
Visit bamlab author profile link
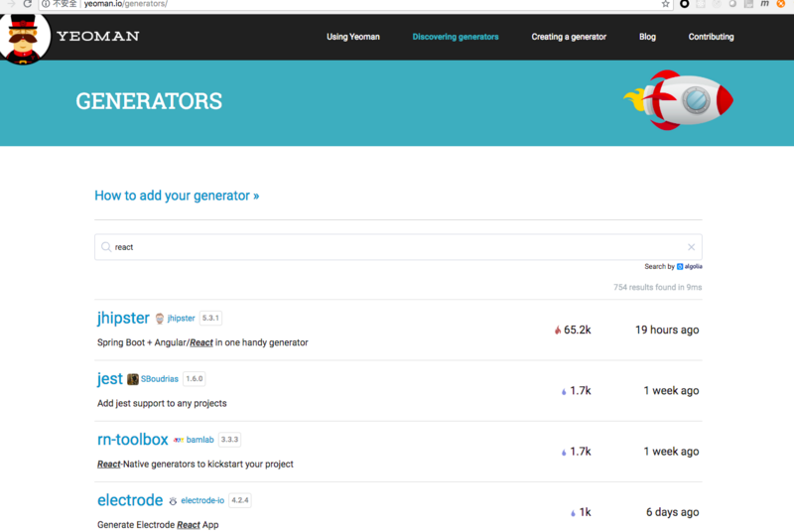tap(200, 440)
